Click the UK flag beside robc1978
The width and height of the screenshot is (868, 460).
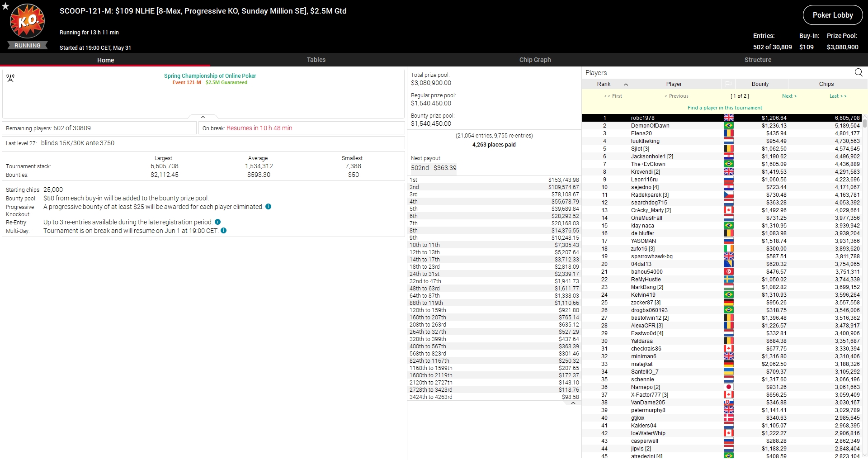[728, 118]
